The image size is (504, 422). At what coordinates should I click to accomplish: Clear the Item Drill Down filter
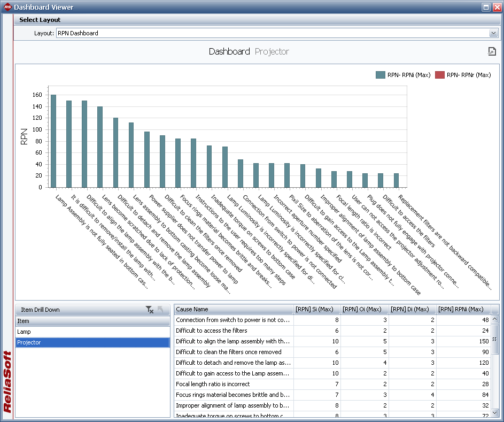150,310
